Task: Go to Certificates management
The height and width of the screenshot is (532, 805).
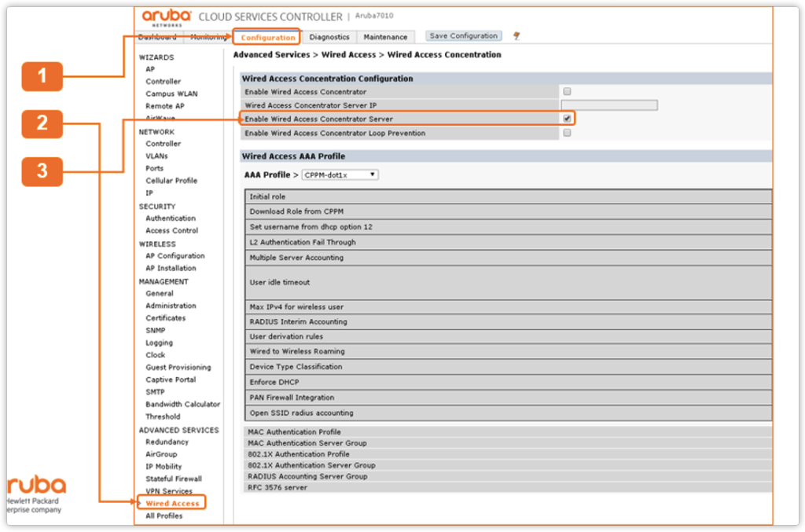Action: [165, 318]
